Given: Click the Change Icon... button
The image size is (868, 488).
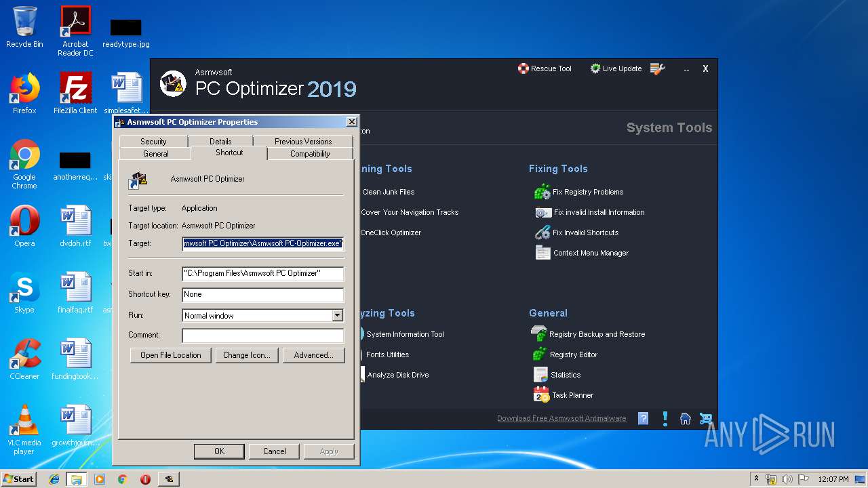Looking at the screenshot, I should click(246, 355).
